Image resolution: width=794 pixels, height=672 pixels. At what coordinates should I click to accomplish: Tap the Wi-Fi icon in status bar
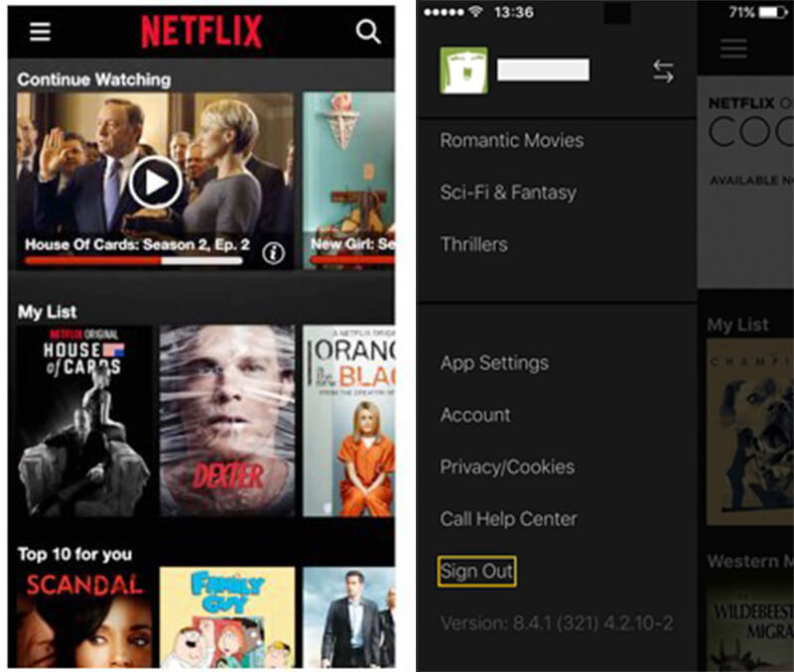(x=475, y=11)
